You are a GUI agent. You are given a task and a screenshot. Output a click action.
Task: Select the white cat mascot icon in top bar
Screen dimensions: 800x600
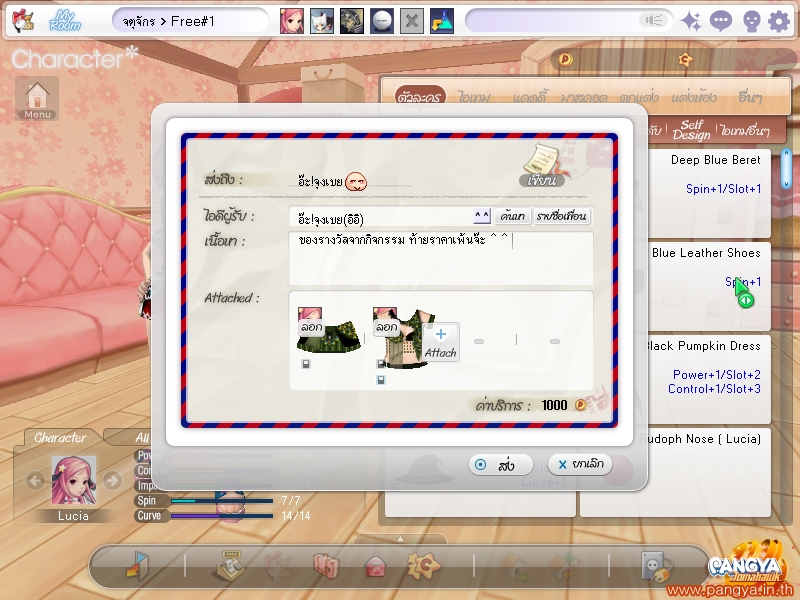point(322,21)
